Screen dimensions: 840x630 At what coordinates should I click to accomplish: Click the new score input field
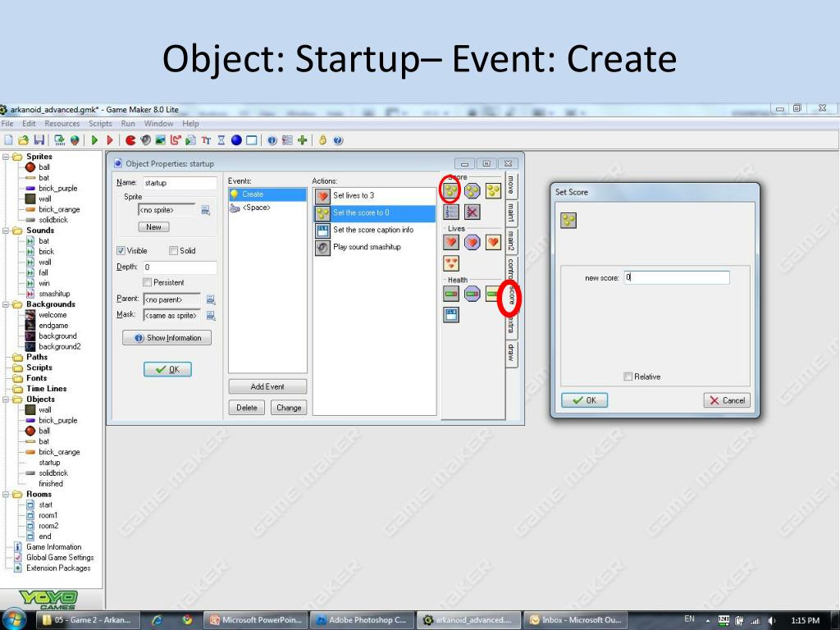[677, 277]
